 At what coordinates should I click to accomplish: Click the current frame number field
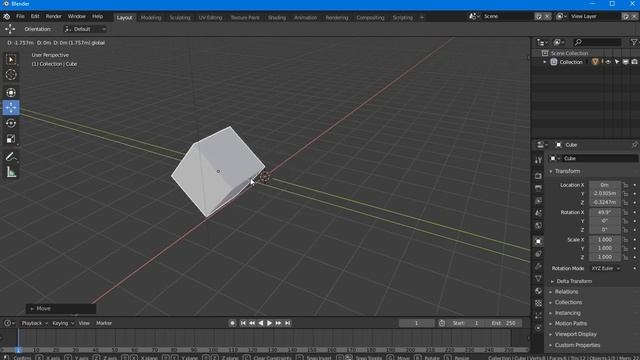point(417,323)
